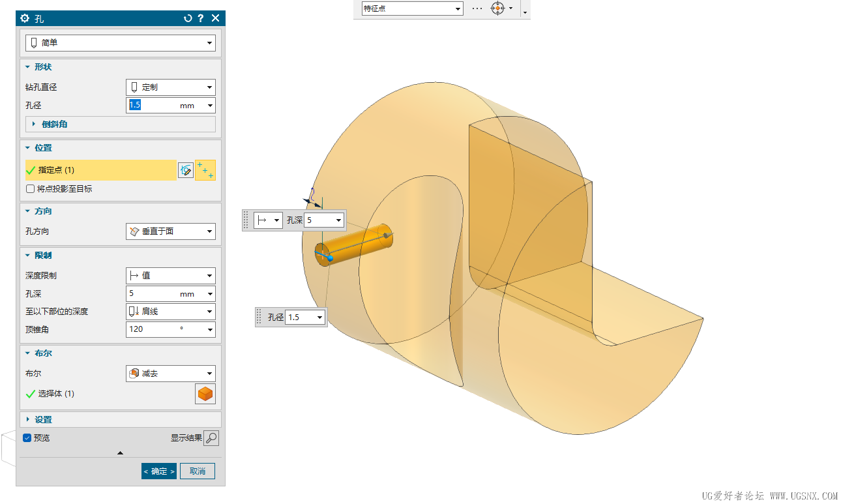841x504 pixels.
Task: Enable the 将点投影至目标 checkbox
Action: point(30,189)
